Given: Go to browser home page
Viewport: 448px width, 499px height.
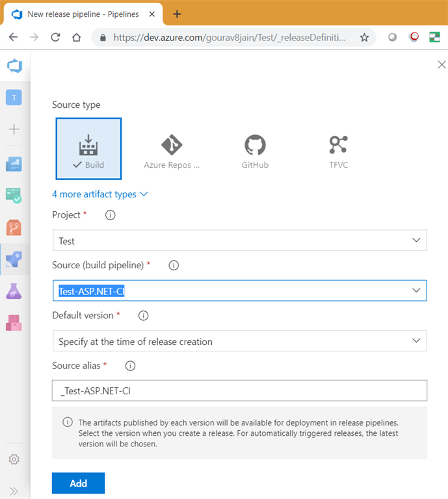Looking at the screenshot, I should pyautogui.click(x=77, y=37).
